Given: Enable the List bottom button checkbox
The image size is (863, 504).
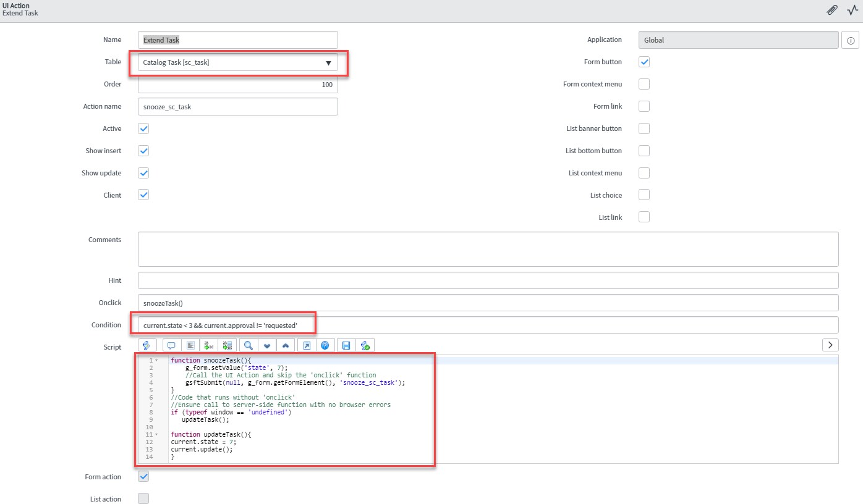Looking at the screenshot, I should pyautogui.click(x=644, y=151).
